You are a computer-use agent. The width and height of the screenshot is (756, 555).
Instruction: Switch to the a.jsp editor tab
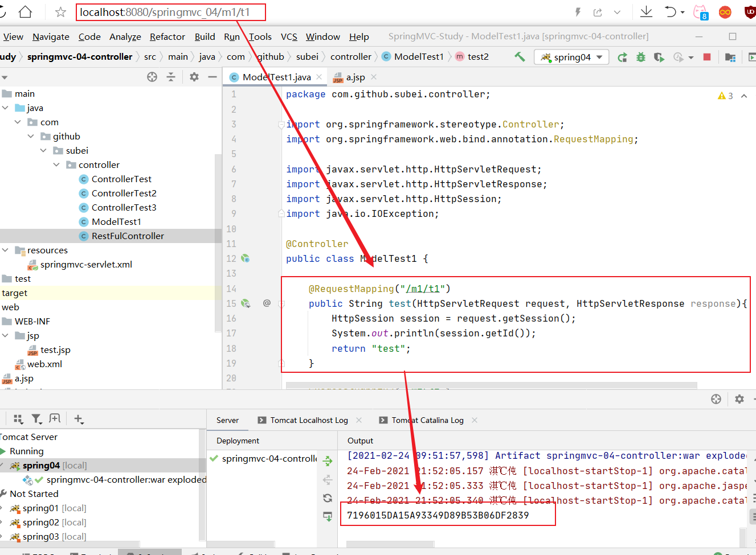coord(355,77)
